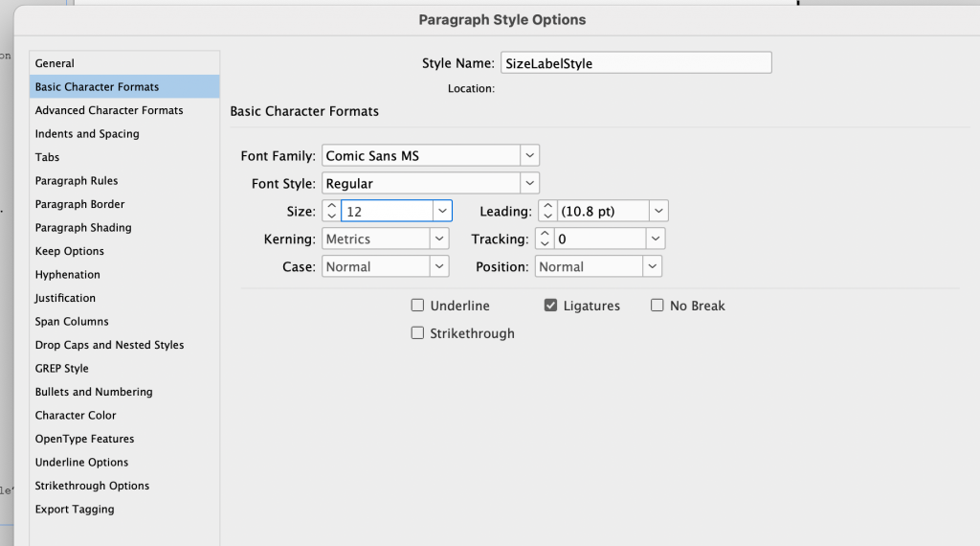Open the Tabs section
Image resolution: width=980 pixels, height=546 pixels.
point(124,157)
